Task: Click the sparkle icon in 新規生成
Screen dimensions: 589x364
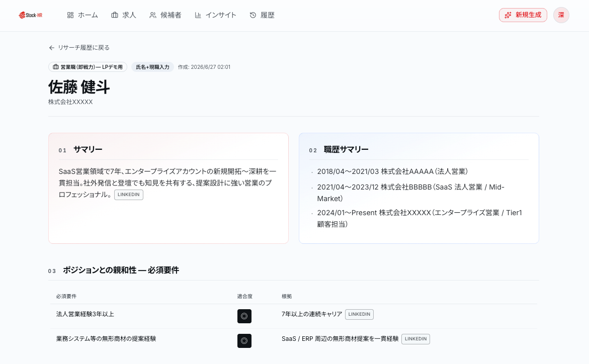Action: (508, 15)
